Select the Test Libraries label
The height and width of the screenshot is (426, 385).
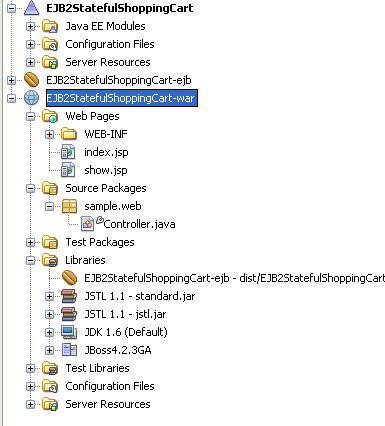click(97, 368)
